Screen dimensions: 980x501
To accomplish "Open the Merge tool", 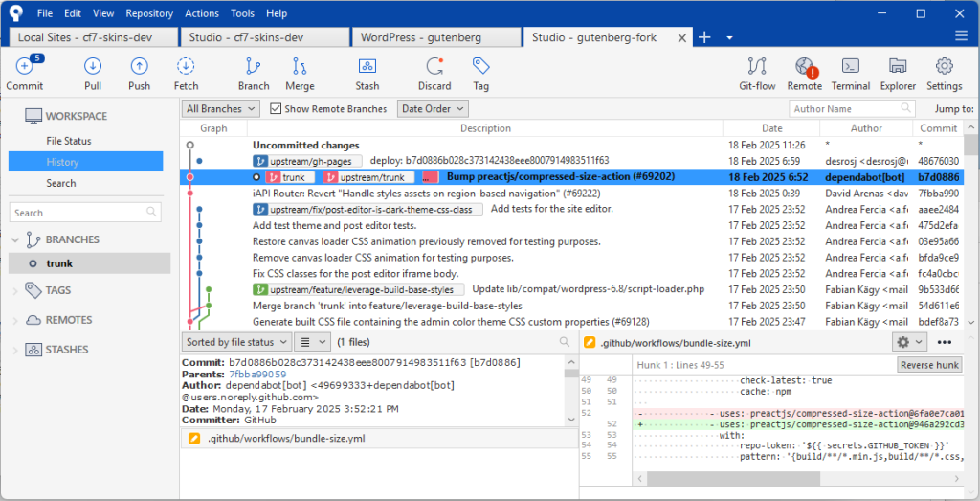I will tap(300, 73).
